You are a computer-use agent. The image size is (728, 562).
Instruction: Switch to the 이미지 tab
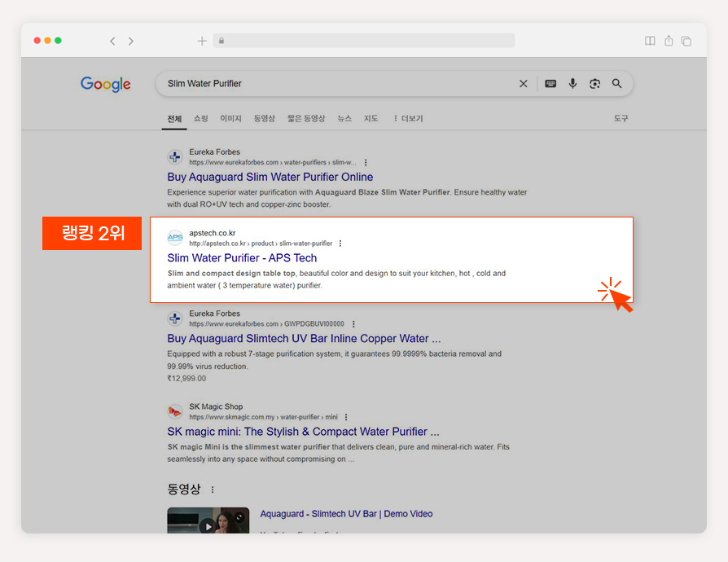tap(230, 118)
